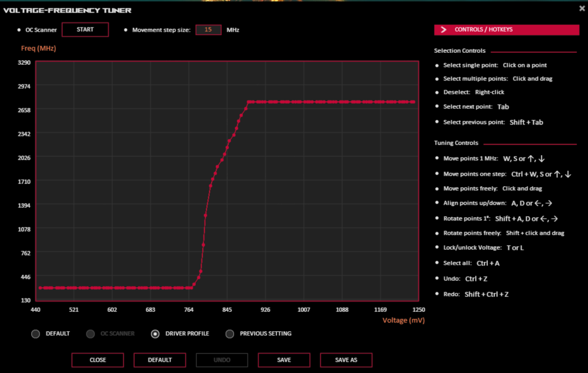Select the plateau curve point above 1007 mV

point(304,102)
